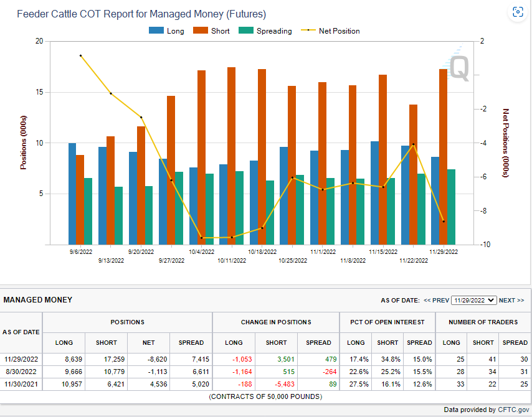Click the PCT OF OPEN INTEREST header
Screen dimensions: 532x417
point(387,322)
